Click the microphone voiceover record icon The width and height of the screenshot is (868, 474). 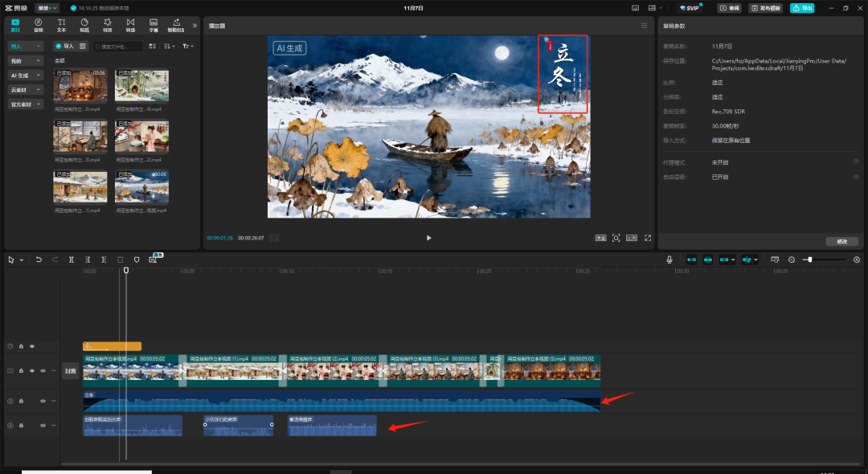(669, 259)
